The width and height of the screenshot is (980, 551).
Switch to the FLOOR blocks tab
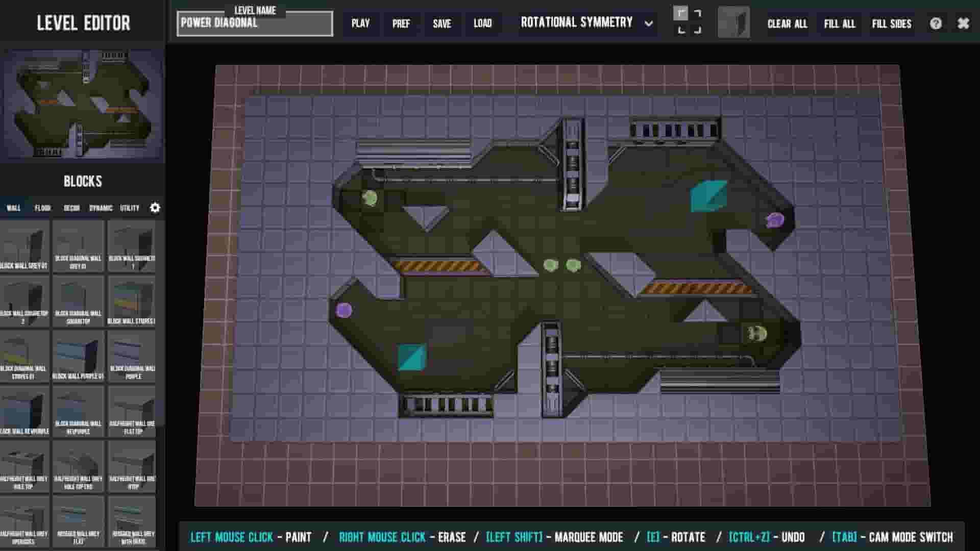tap(42, 208)
